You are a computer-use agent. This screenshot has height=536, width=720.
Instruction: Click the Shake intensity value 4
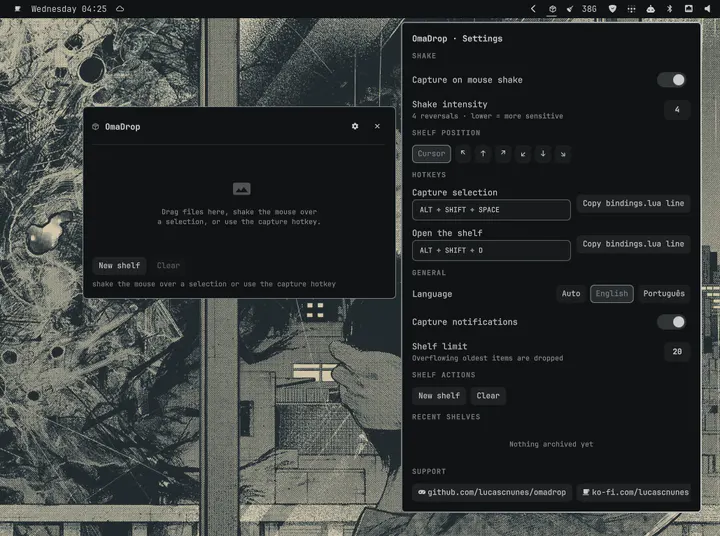pos(677,110)
